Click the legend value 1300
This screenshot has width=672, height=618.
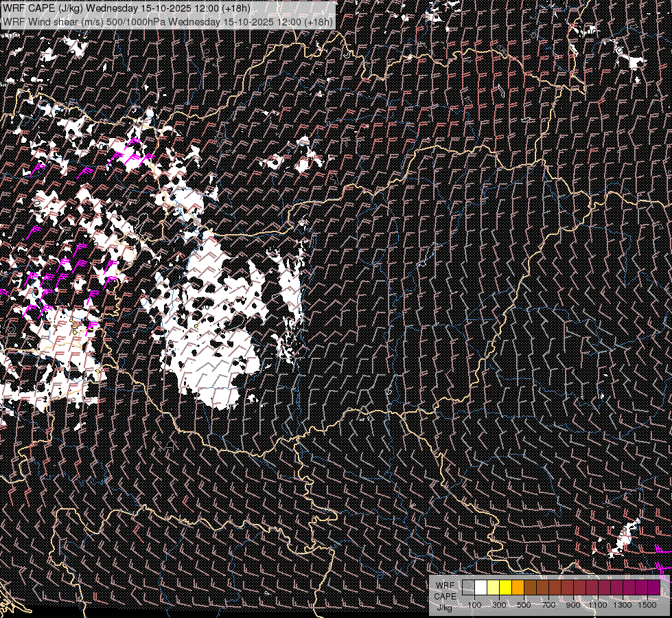tap(623, 605)
